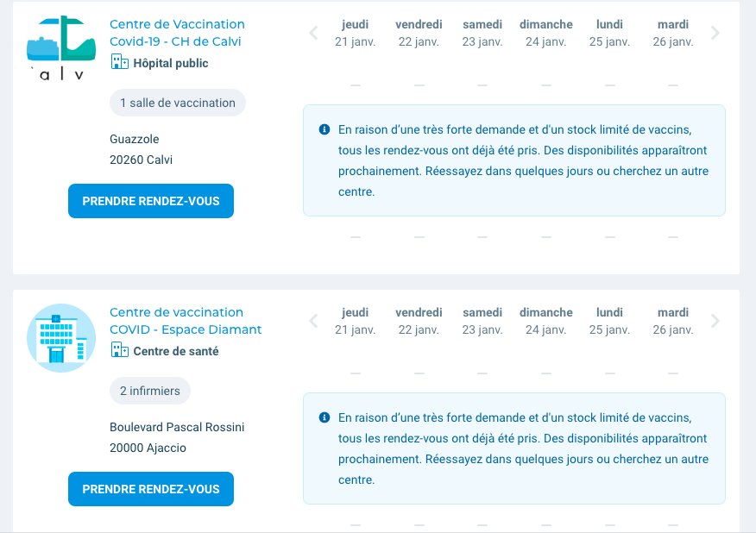Click the Centre de santé building icon

[x=119, y=351]
